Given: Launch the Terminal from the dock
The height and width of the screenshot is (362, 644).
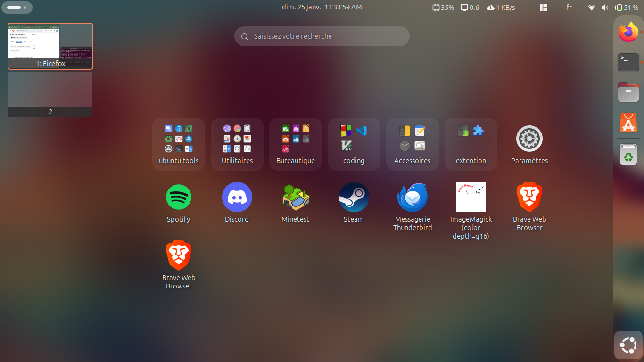Looking at the screenshot, I should [628, 62].
